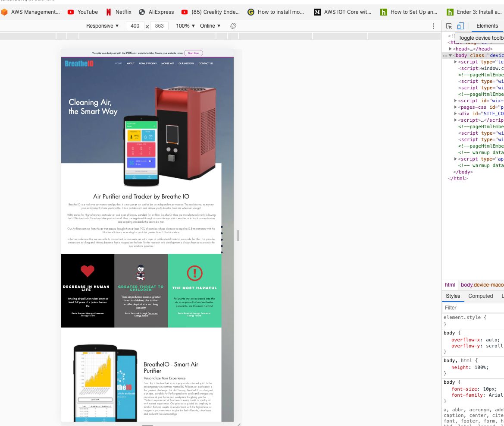Open the 100% zoom dropdown
The width and height of the screenshot is (504, 426).
[x=185, y=26]
